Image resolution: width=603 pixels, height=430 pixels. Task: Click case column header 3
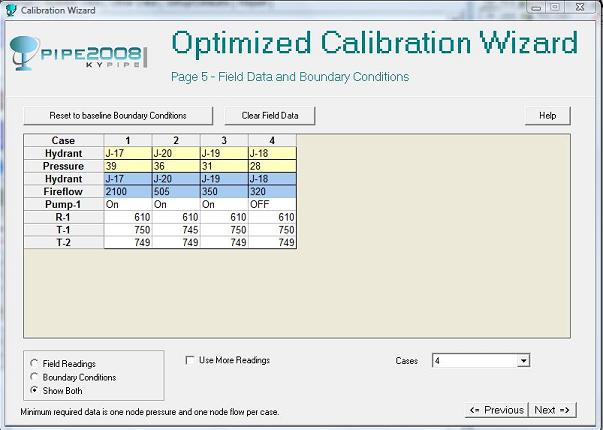pyautogui.click(x=224, y=140)
